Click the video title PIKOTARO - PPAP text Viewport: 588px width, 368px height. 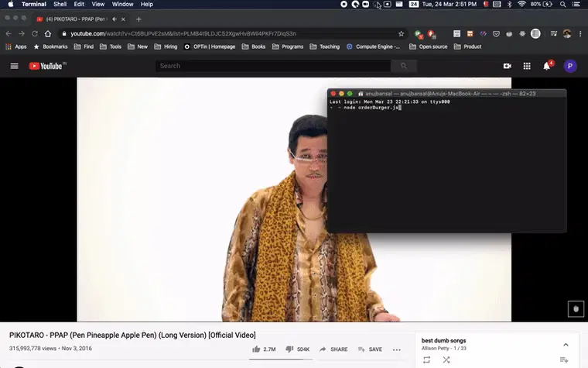[x=132, y=335]
